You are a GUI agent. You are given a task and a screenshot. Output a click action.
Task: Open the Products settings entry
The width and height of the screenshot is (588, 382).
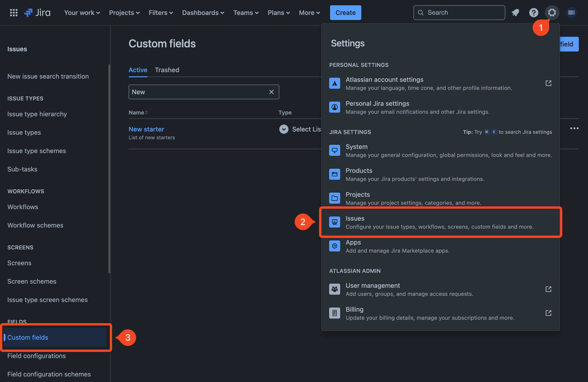440,174
